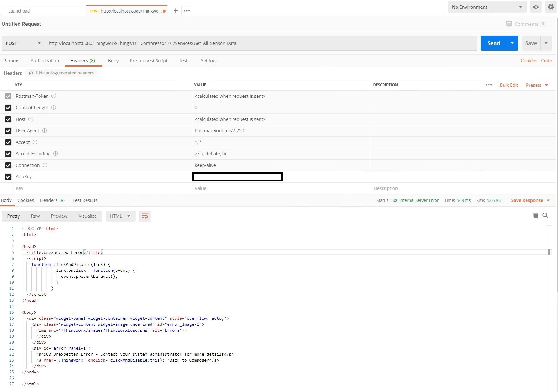Click info icon beside Accept header
Screen dimensions: 558x392
[x=35, y=142]
